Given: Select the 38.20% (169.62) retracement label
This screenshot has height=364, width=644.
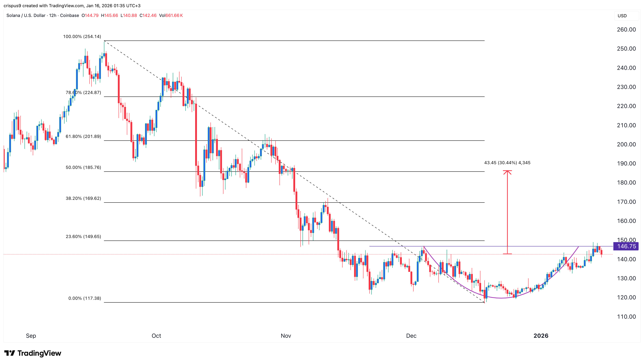Looking at the screenshot, I should click(x=83, y=199).
